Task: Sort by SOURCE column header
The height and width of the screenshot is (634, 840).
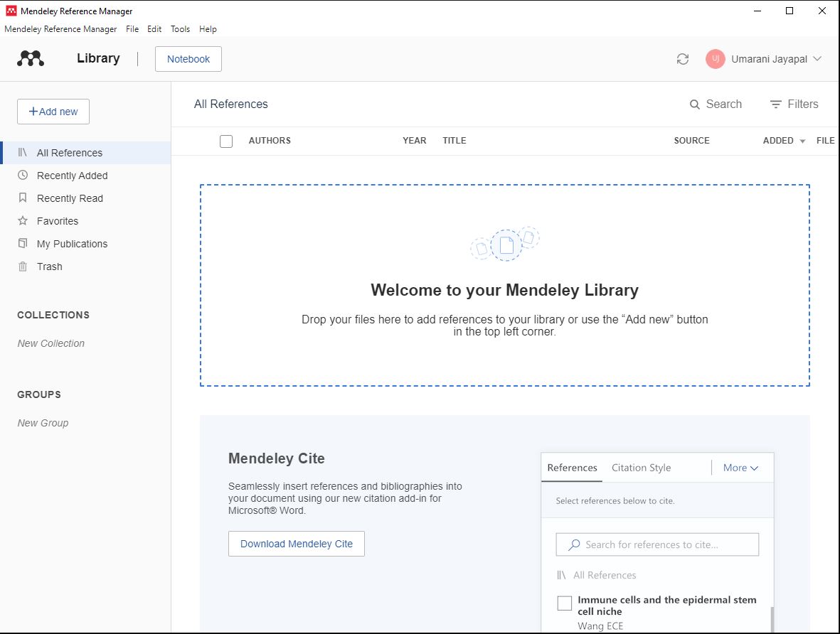Action: [691, 141]
